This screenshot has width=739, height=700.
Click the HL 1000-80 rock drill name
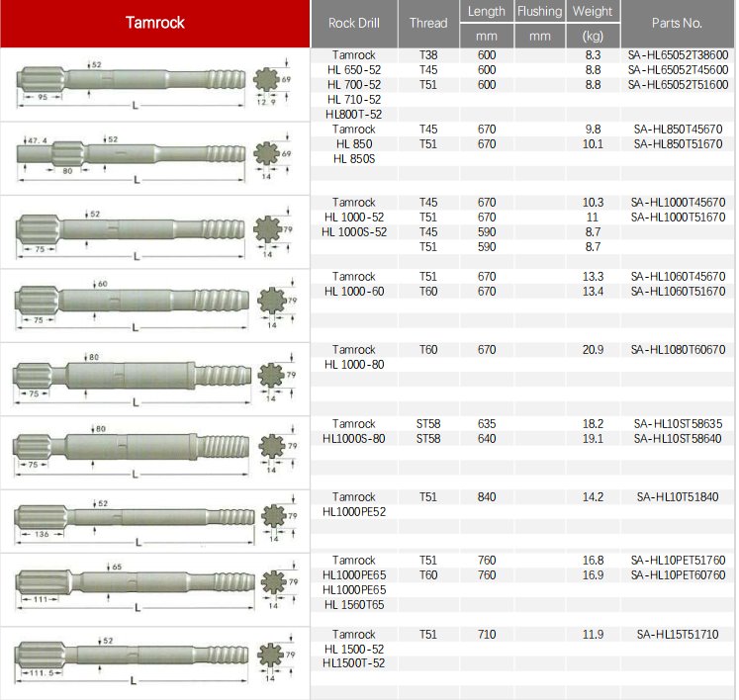pos(354,365)
